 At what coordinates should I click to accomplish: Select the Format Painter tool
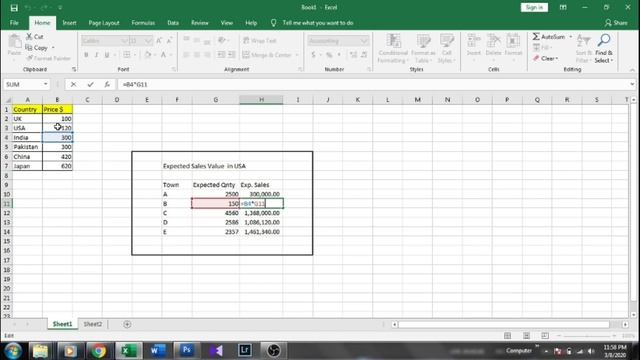(48, 58)
